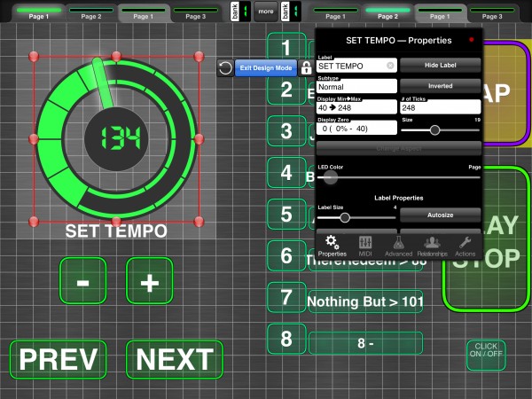The image size is (532, 399).
Task: Click the PREV button
Action: [x=59, y=360]
